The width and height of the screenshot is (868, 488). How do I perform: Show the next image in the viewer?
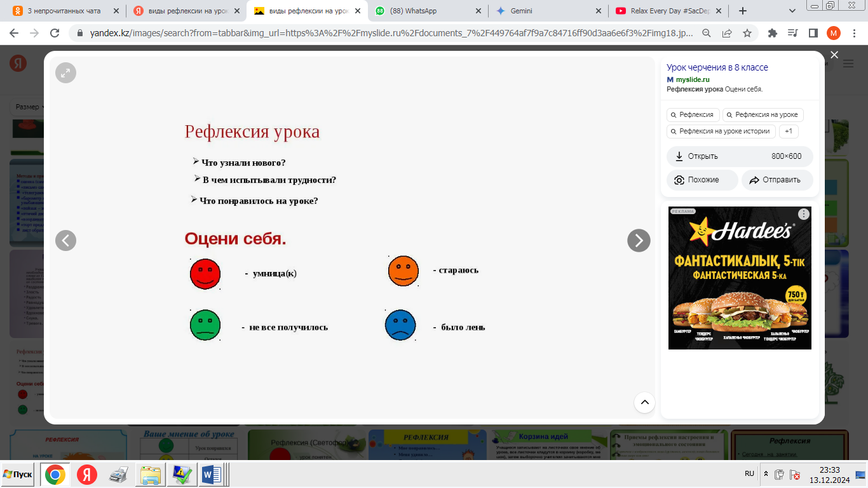tap(639, 240)
